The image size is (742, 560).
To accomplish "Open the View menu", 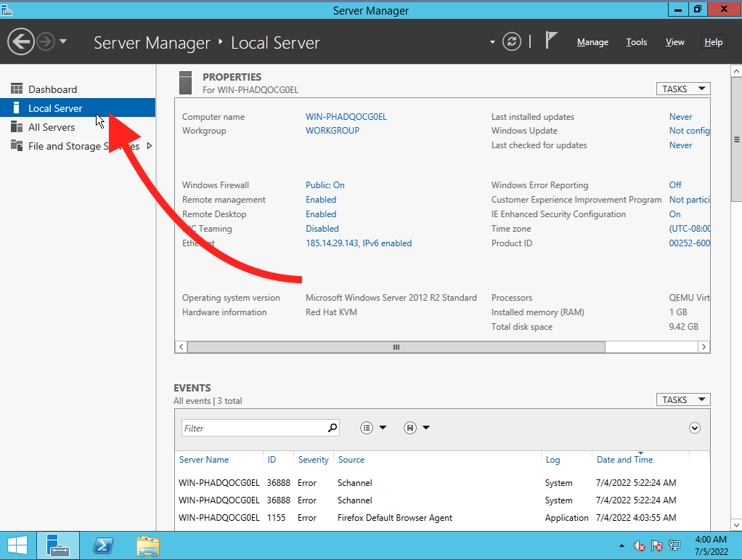I will point(674,42).
